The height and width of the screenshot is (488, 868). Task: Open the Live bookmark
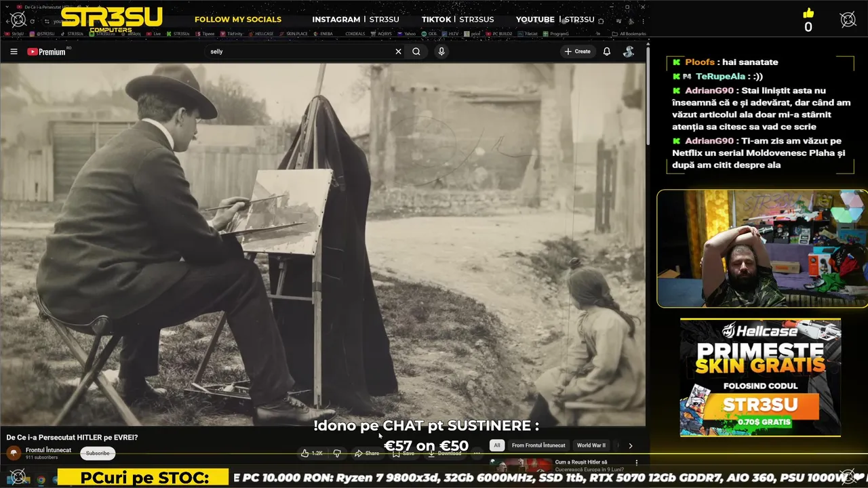154,33
